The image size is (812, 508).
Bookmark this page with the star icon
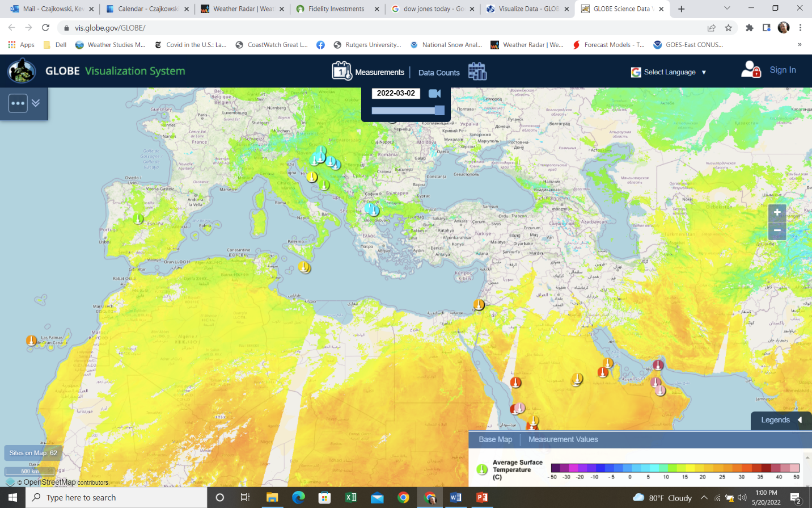(729, 28)
